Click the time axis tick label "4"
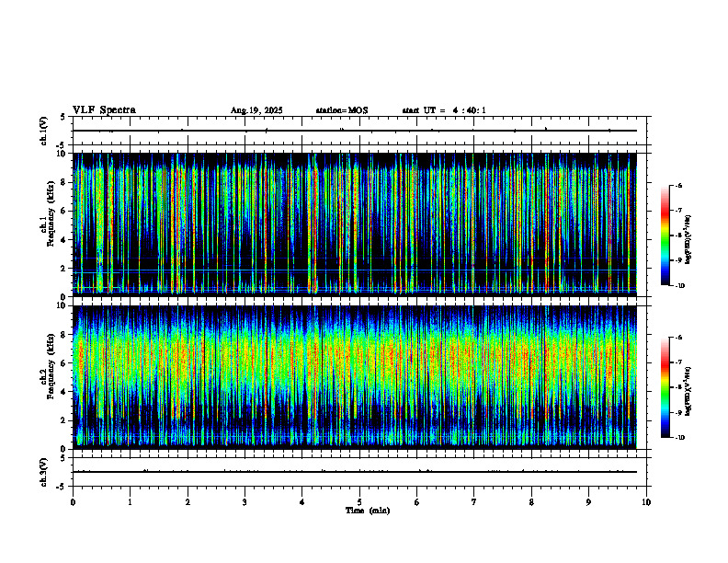 302,502
